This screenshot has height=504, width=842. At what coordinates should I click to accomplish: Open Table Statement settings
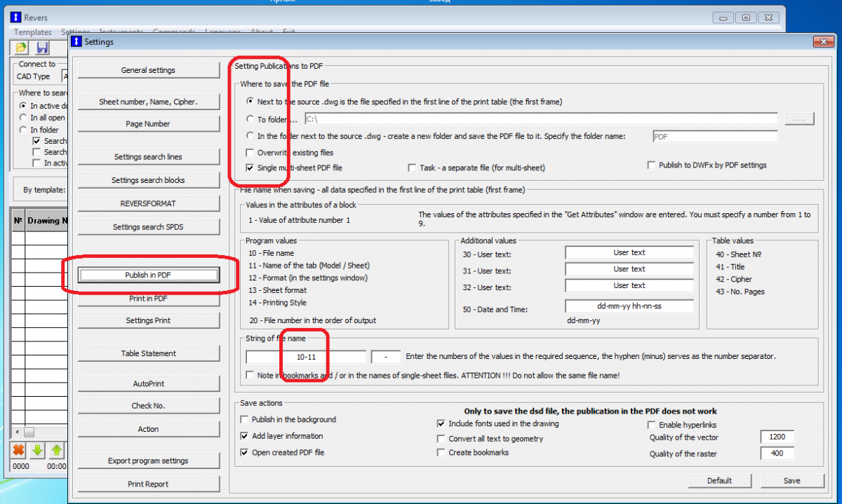tap(148, 353)
